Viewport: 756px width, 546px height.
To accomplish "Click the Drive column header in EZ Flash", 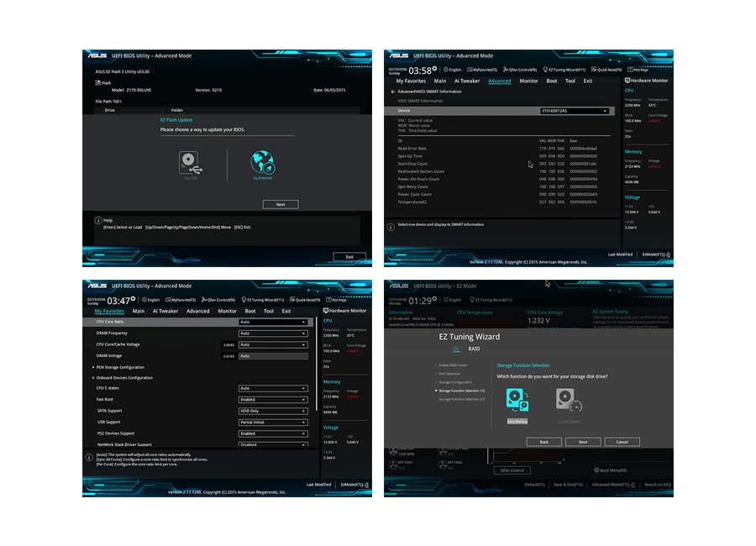I will click(x=110, y=110).
